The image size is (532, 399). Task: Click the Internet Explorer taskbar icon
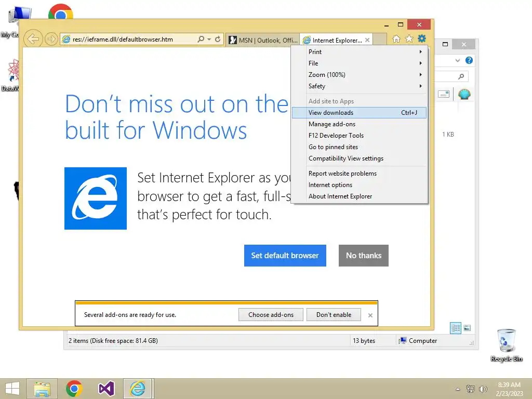click(x=138, y=389)
